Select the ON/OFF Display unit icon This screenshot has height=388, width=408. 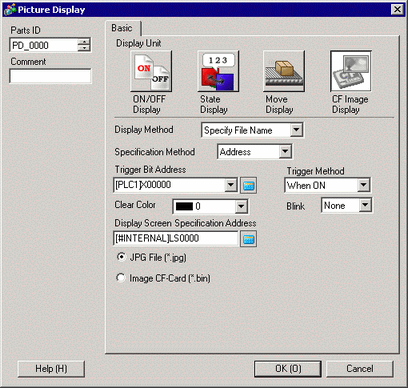(x=151, y=71)
